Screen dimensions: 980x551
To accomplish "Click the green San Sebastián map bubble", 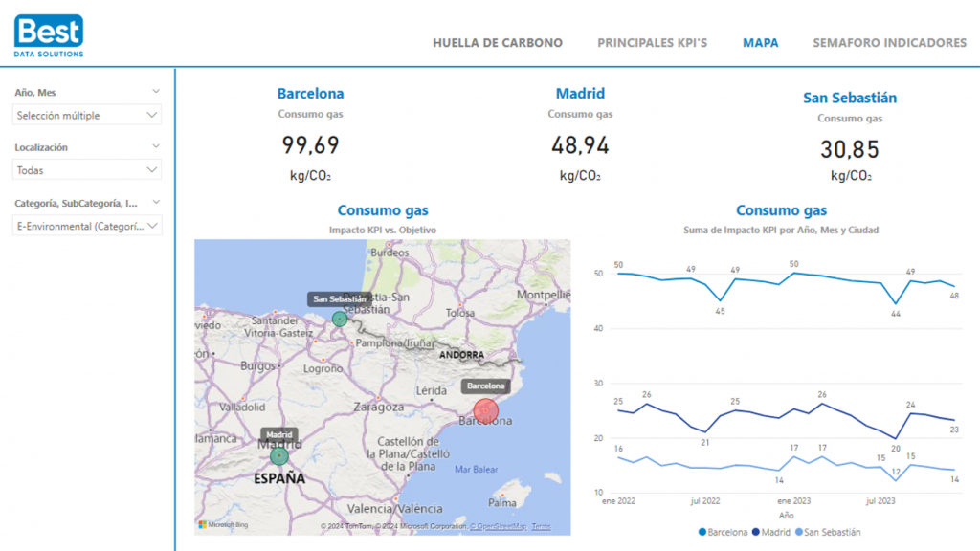I will click(x=339, y=319).
